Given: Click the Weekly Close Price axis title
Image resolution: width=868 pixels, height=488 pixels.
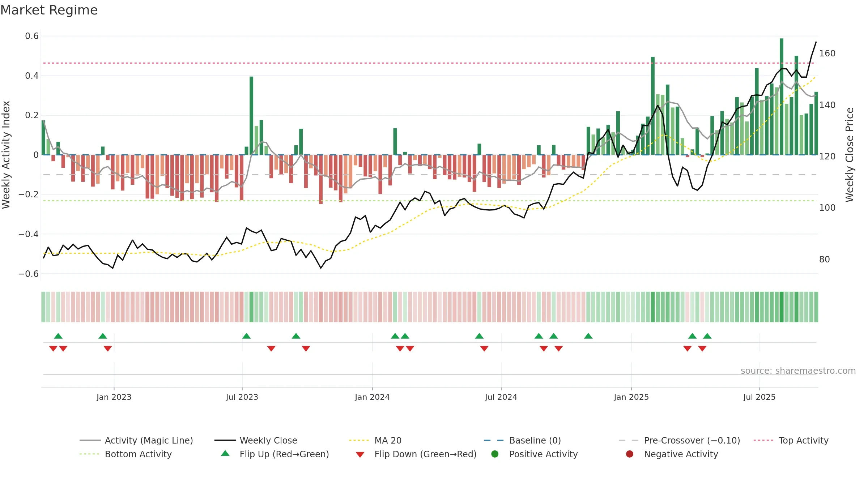Looking at the screenshot, I should [850, 155].
